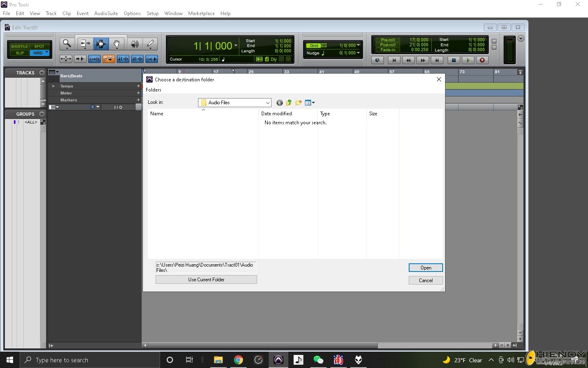
Task: Enable Shuffle edit mode
Action: [x=20, y=46]
